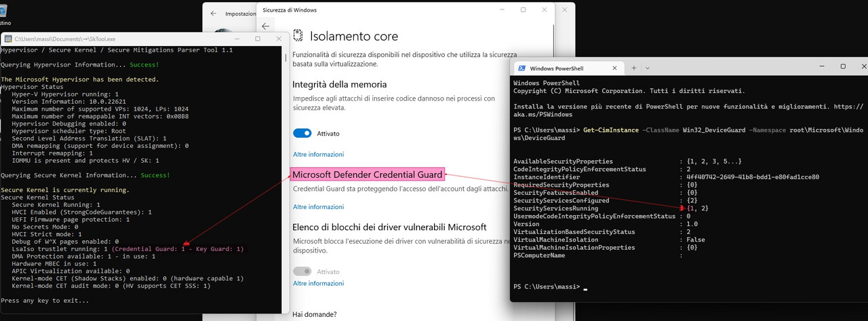Maximize the SkTool.exe console window
The width and height of the screenshot is (868, 321).
(258, 39)
